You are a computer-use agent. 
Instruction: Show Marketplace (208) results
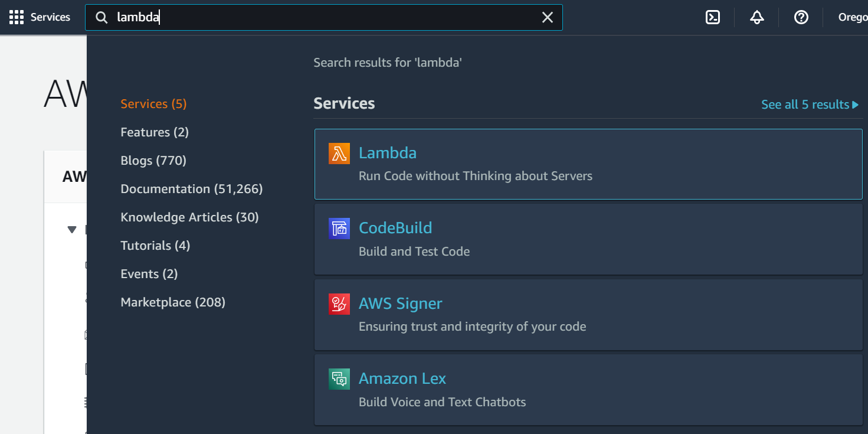point(173,302)
